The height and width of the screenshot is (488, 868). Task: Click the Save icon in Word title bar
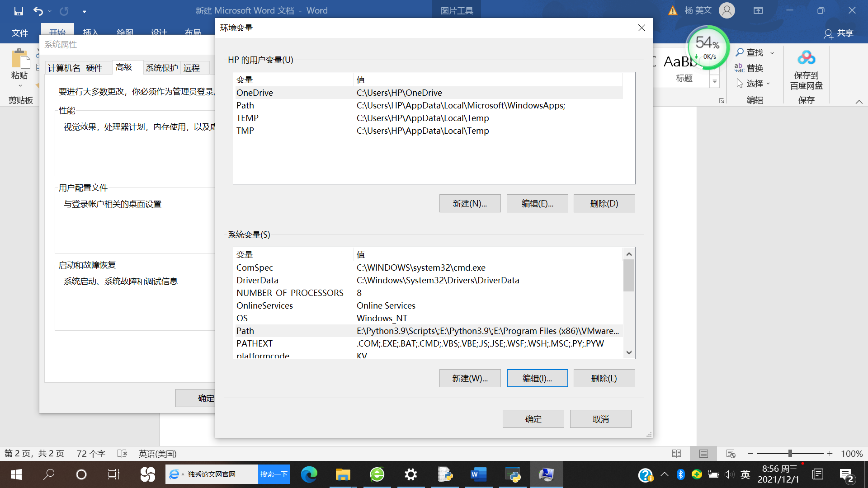pos(19,10)
